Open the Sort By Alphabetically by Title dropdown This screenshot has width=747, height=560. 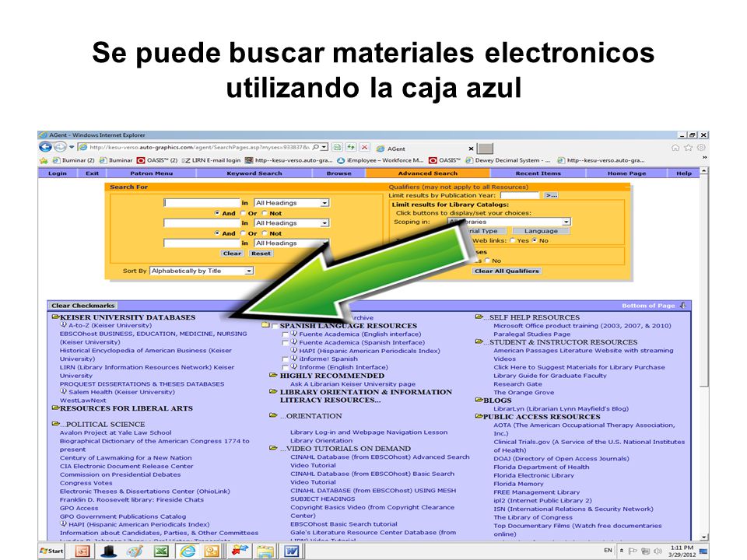(x=202, y=271)
